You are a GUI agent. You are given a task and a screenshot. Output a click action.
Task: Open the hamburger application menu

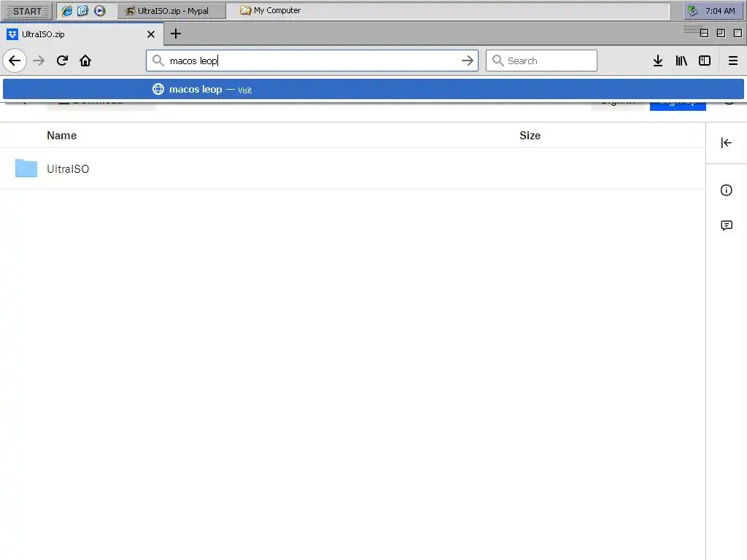(733, 61)
